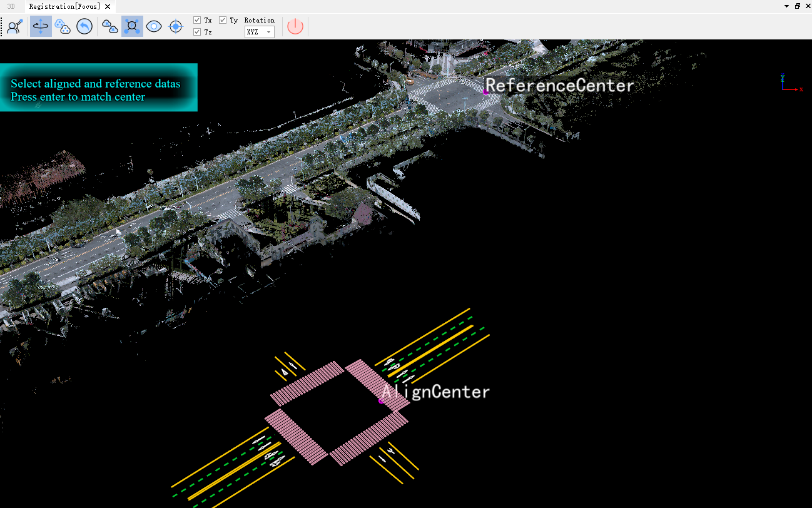Screen dimensions: 812x508
Task: Click the AlignCenter label in viewport
Action: 436,392
